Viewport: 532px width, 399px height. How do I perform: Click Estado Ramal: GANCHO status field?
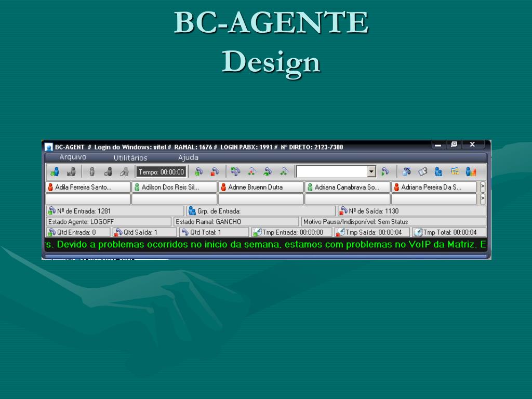pos(236,221)
